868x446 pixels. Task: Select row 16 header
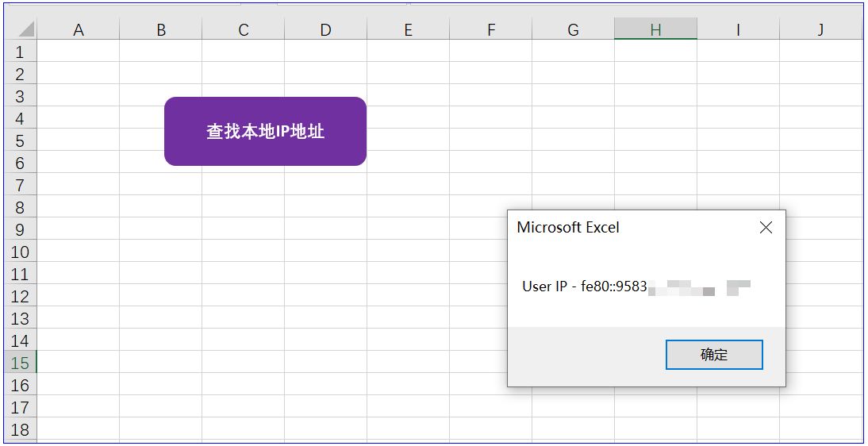pos(21,384)
